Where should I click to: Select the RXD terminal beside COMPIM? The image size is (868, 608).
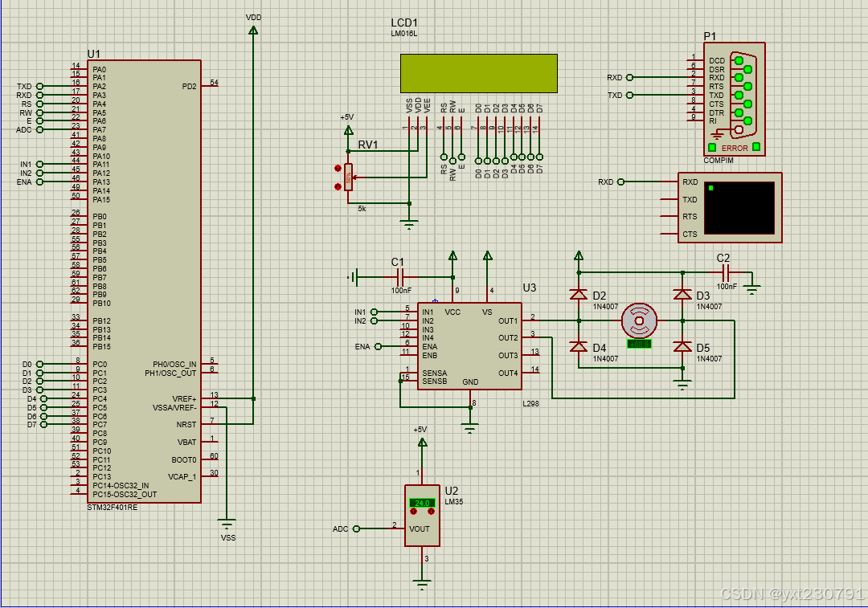pos(629,77)
